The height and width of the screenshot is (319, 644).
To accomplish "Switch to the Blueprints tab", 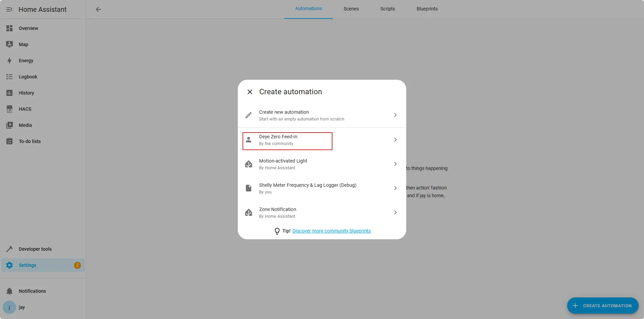I will (x=427, y=9).
